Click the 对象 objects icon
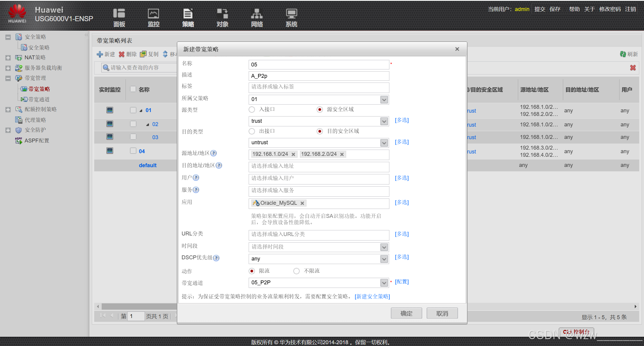This screenshot has height=346, width=644. pos(222,14)
